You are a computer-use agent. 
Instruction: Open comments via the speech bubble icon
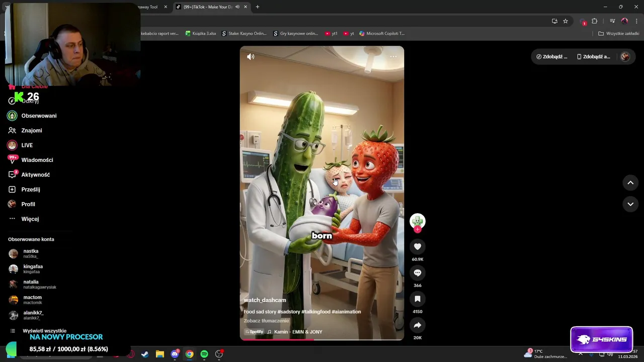point(418,273)
